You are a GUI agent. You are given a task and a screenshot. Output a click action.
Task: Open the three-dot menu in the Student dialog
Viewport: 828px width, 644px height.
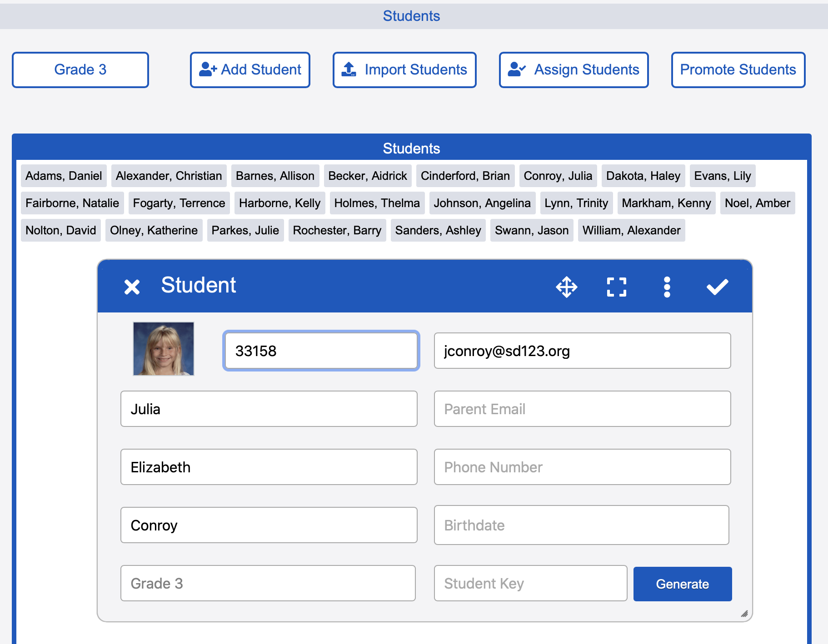[x=667, y=286]
